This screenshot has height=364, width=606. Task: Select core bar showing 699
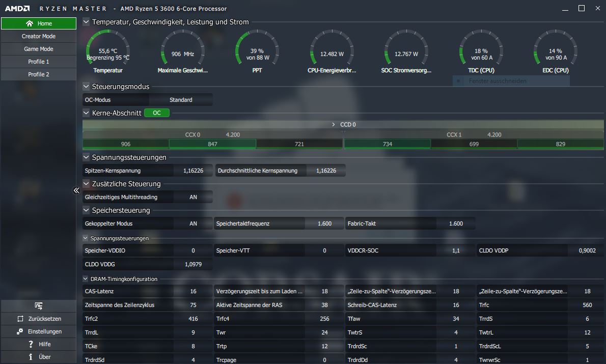click(x=474, y=144)
